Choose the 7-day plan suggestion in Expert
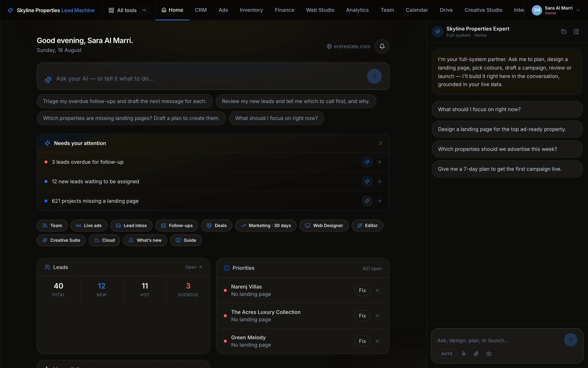Viewport: 588px width, 368px height. [507, 169]
